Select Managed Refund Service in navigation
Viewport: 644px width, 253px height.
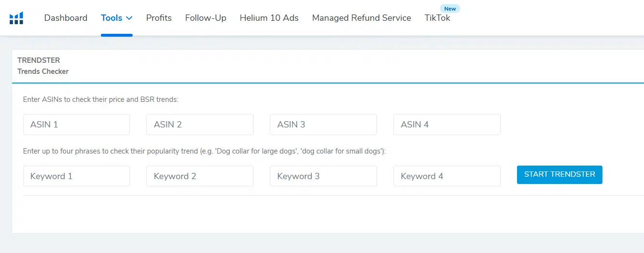pos(362,18)
